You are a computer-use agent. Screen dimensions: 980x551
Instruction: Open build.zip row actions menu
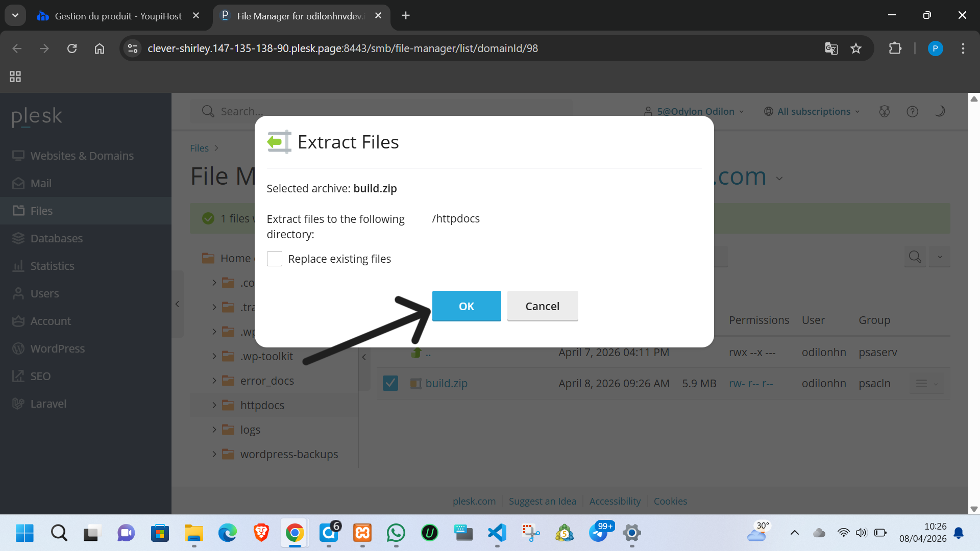tap(925, 383)
